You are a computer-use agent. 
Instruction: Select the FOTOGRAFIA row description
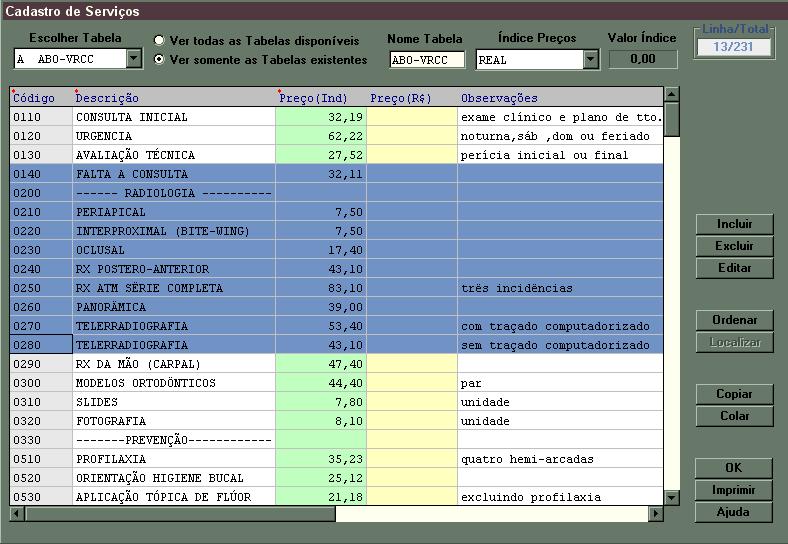174,421
